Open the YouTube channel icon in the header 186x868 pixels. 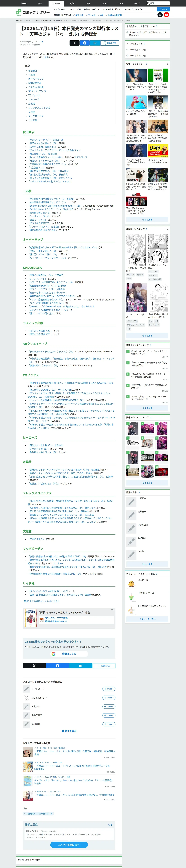point(166,15)
